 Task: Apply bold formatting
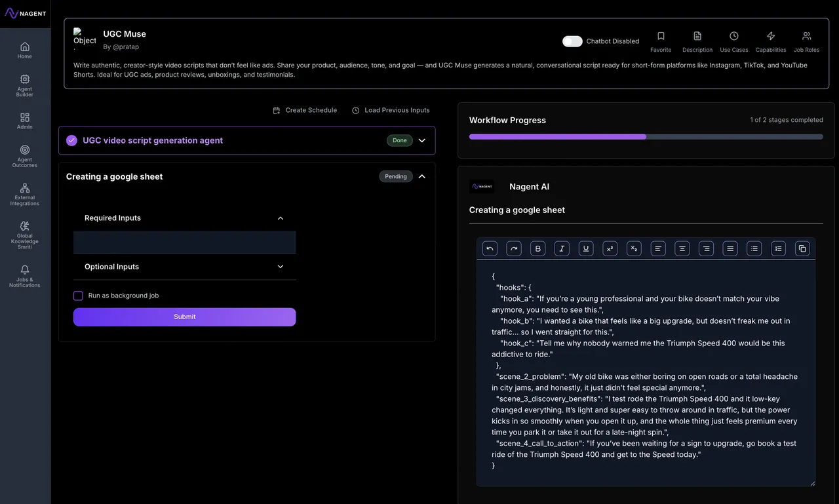pyautogui.click(x=538, y=248)
